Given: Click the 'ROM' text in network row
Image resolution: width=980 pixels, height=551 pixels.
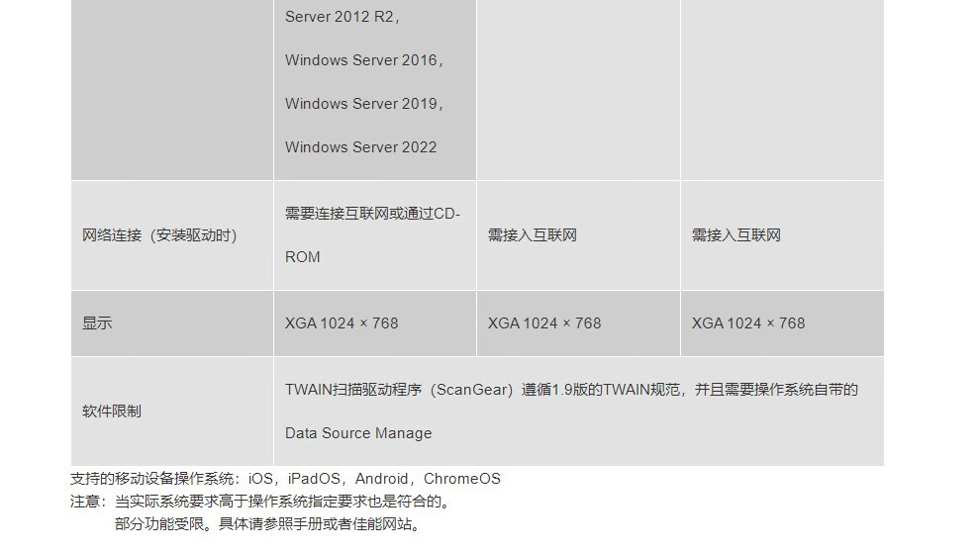Looking at the screenshot, I should click(x=303, y=257).
